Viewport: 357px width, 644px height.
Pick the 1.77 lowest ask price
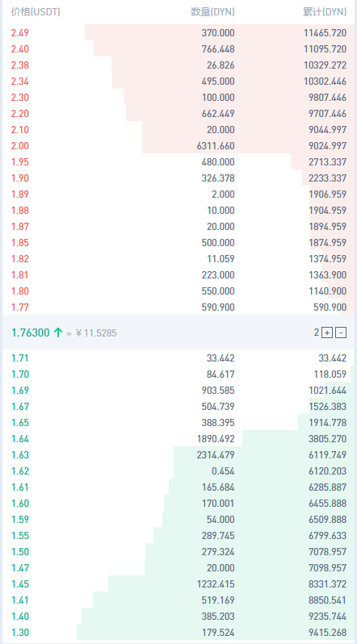19,307
